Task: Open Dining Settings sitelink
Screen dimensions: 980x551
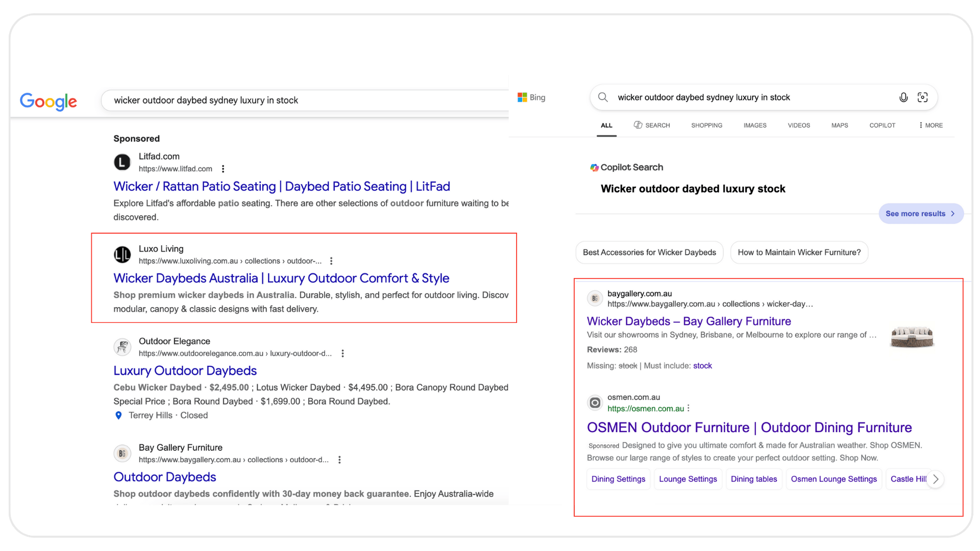Action: click(618, 479)
